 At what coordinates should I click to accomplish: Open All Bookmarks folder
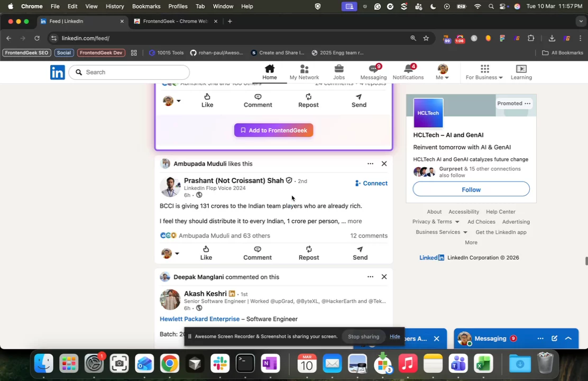(563, 52)
